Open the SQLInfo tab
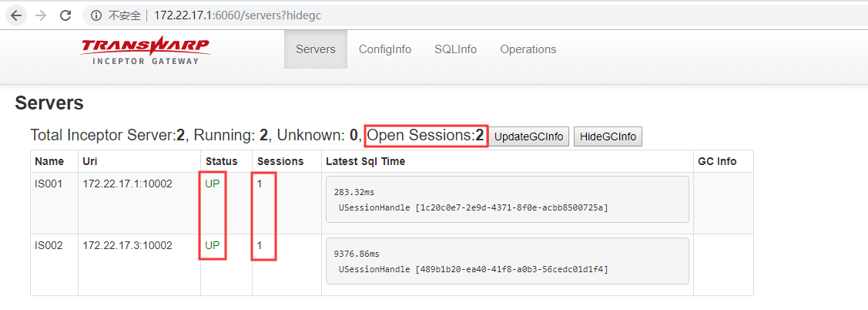This screenshot has width=868, height=310. 455,49
